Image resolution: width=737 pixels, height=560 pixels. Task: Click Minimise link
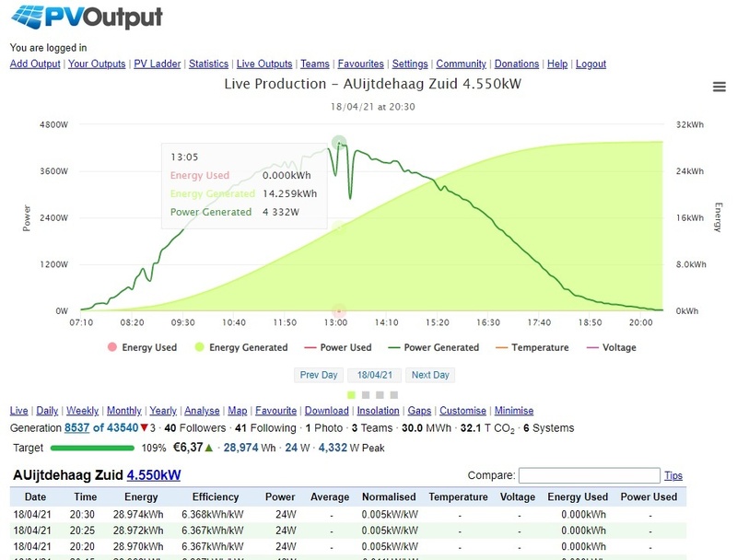coord(514,411)
